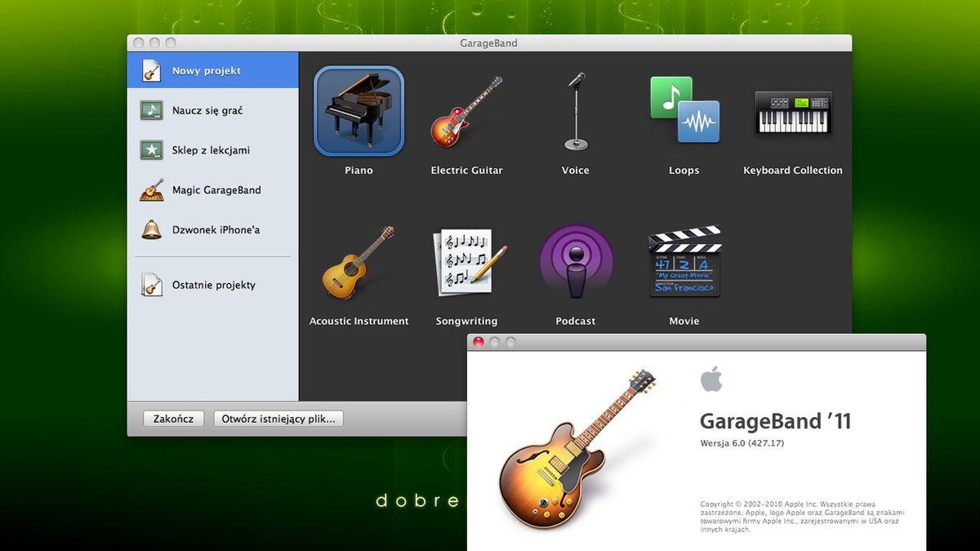Open the Loops project template
Image resolution: width=980 pixels, height=551 pixels.
[684, 111]
